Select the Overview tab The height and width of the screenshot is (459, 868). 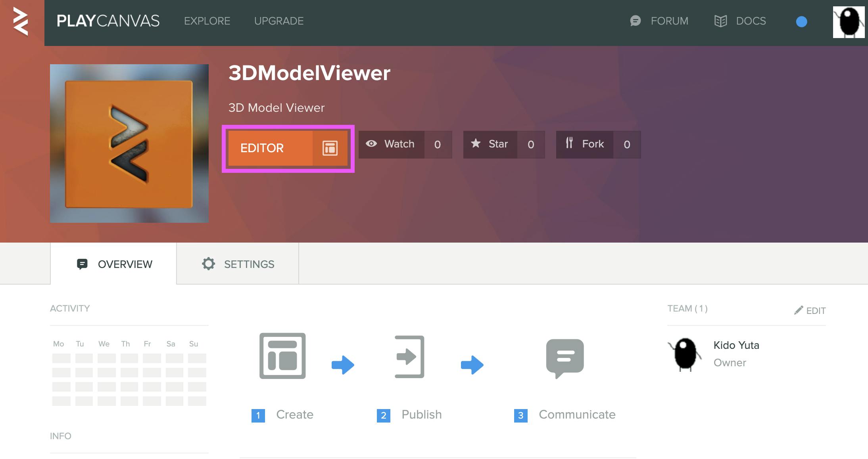(114, 264)
